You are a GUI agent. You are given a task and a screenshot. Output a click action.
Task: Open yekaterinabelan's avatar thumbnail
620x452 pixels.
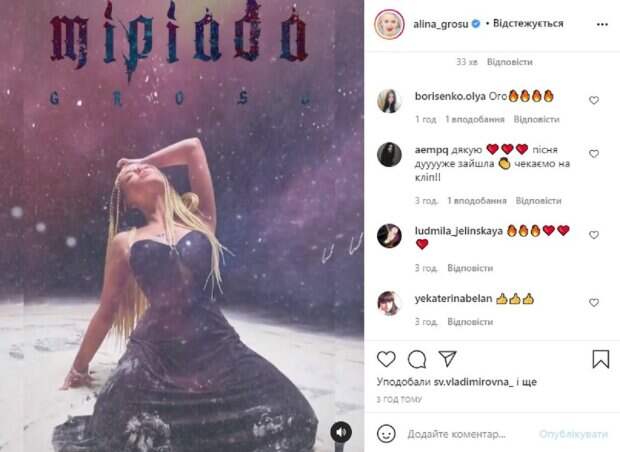[389, 303]
